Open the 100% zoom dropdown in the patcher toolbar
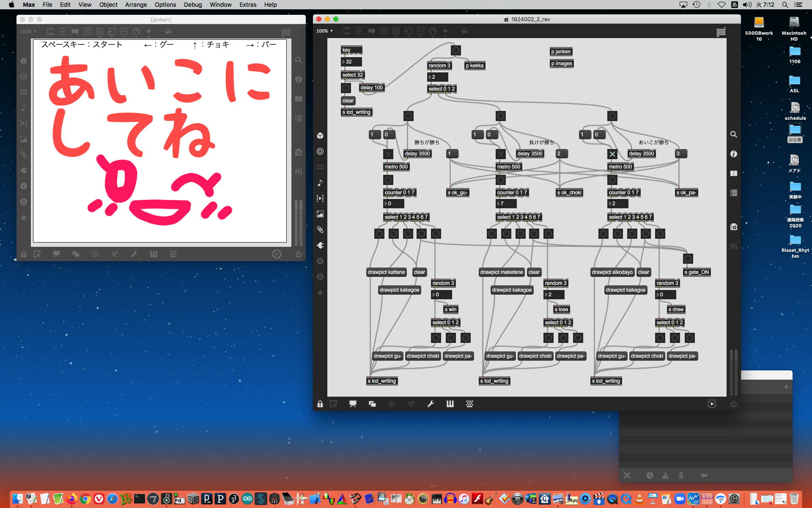Viewport: 812px width, 508px height. pos(325,31)
